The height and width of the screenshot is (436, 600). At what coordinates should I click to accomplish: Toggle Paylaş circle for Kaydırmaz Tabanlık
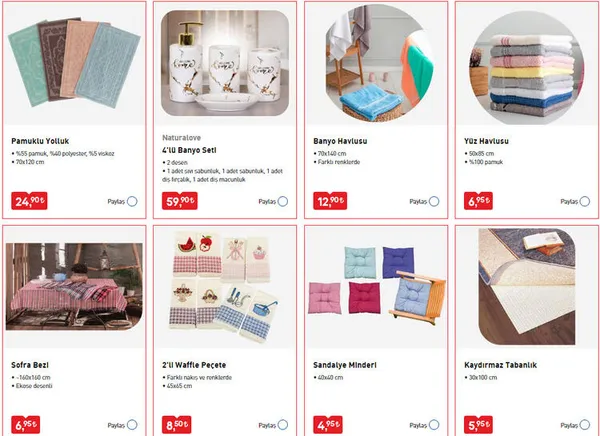tap(585, 425)
